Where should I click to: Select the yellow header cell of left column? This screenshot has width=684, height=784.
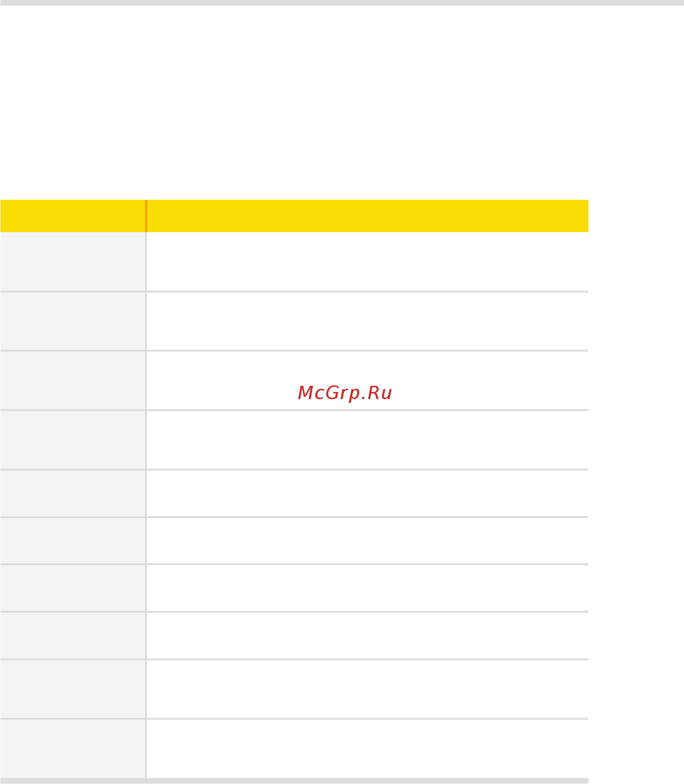[73, 216]
